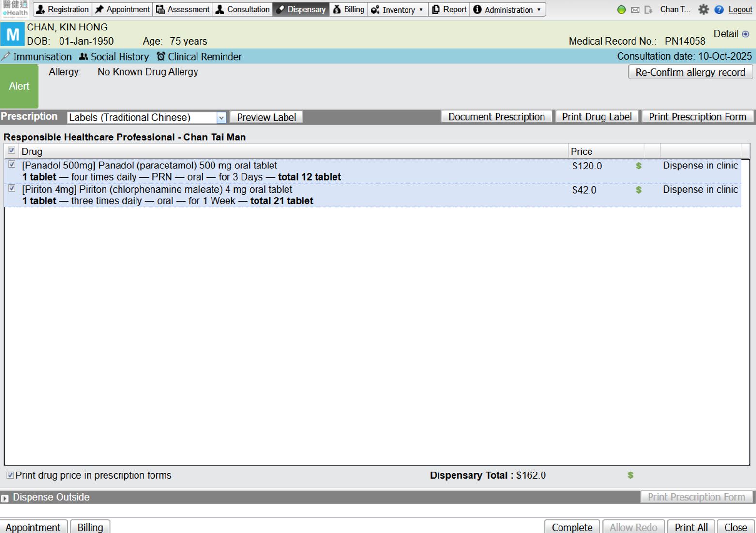
Task: Open the Labels language dropdown
Action: click(221, 118)
